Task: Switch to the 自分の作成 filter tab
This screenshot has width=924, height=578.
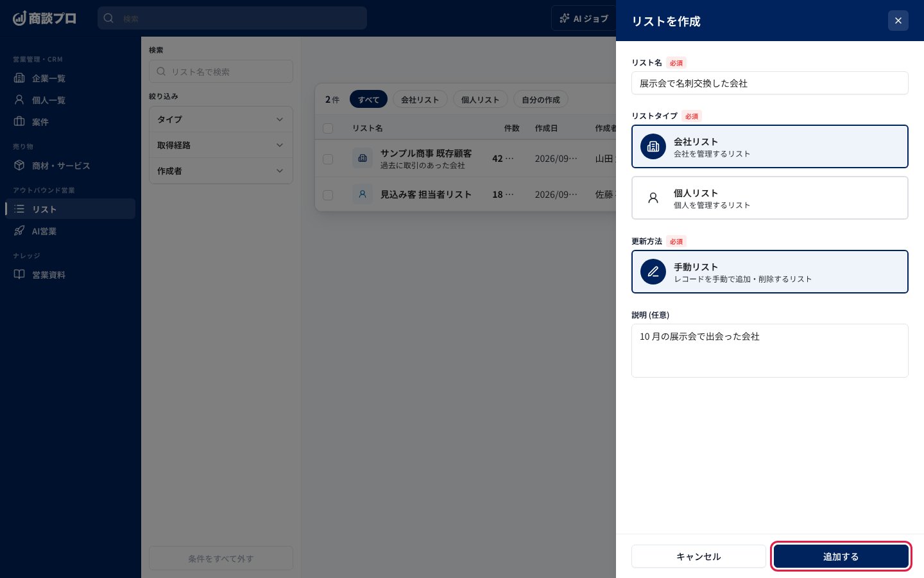Action: coord(541,100)
